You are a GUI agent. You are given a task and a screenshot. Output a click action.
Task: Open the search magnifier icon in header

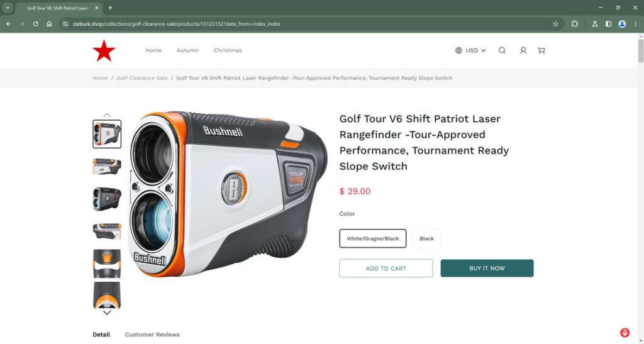[x=502, y=50]
